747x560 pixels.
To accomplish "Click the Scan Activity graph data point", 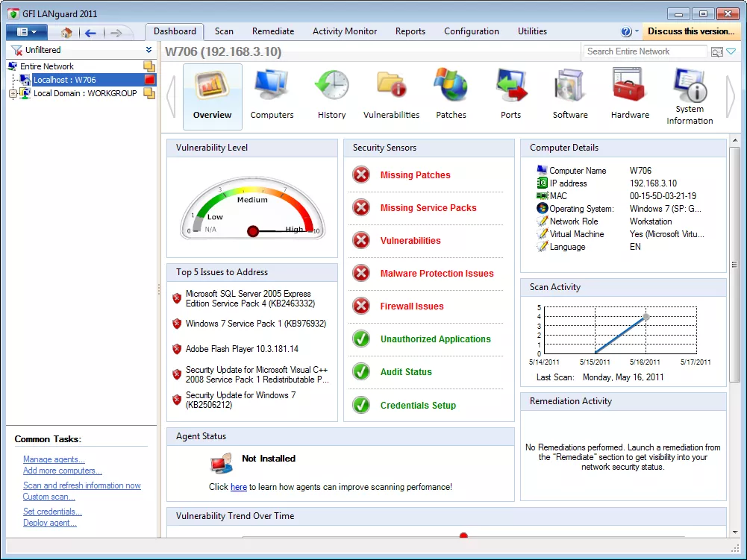I will click(x=646, y=317).
